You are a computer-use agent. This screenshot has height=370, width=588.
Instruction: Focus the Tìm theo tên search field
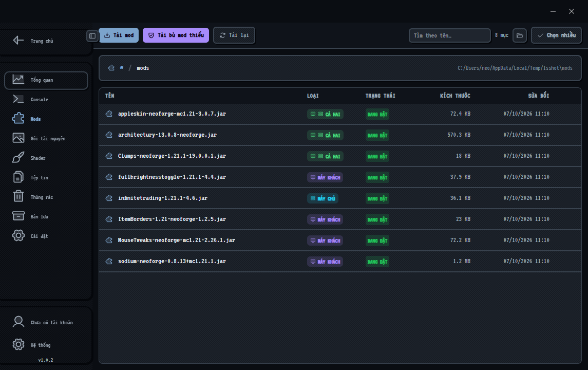(x=450, y=35)
